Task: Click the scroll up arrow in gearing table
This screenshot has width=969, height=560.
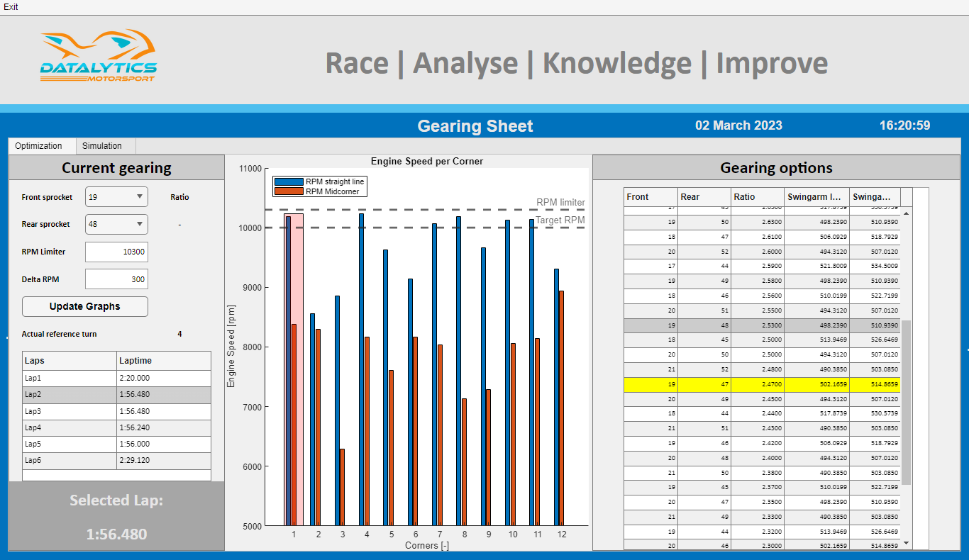Action: pyautogui.click(x=906, y=213)
